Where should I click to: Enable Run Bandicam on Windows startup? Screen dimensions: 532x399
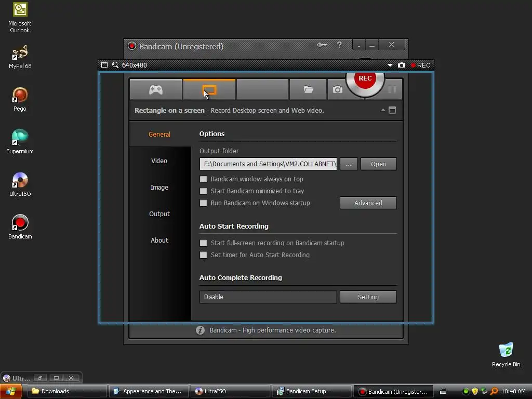[203, 203]
